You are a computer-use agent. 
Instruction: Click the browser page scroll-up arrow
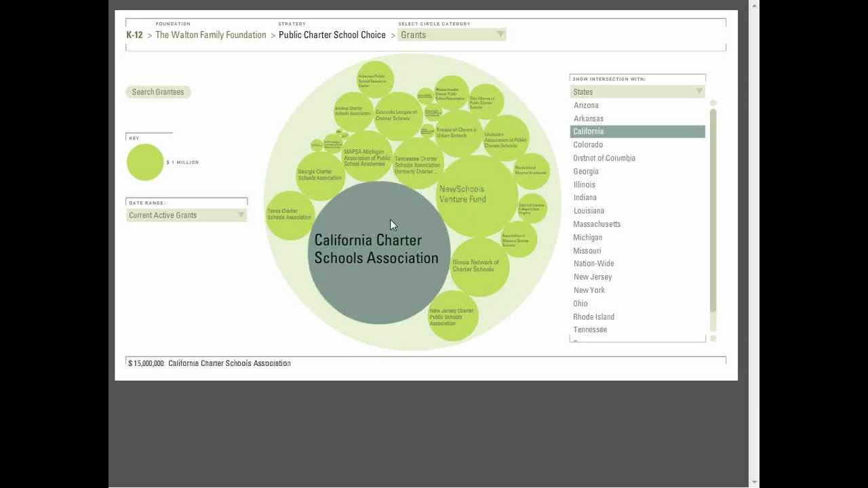pos(754,5)
